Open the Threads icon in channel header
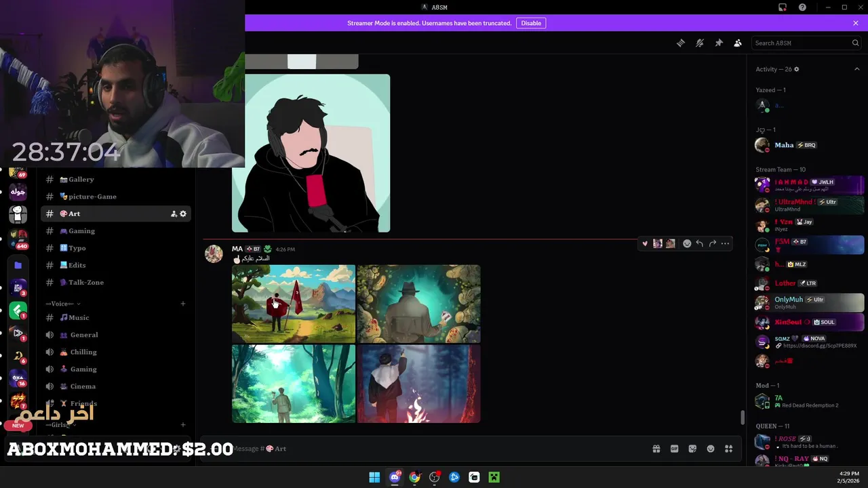The width and height of the screenshot is (868, 488). (681, 43)
